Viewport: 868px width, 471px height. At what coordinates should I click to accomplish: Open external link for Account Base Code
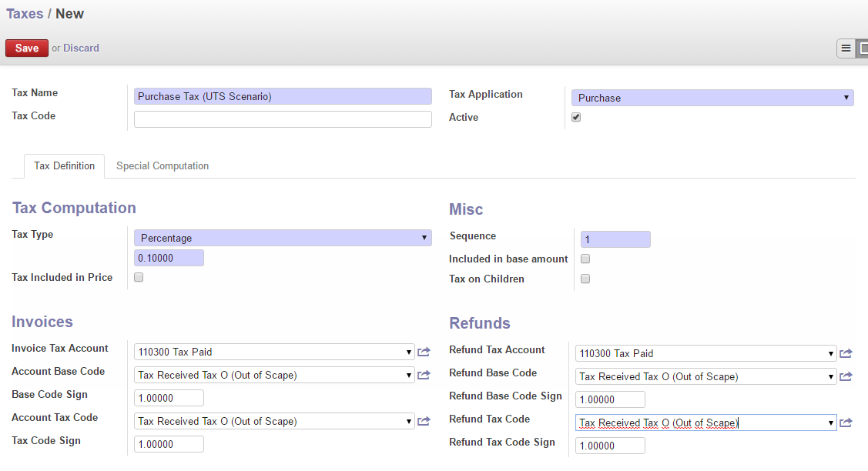click(424, 376)
